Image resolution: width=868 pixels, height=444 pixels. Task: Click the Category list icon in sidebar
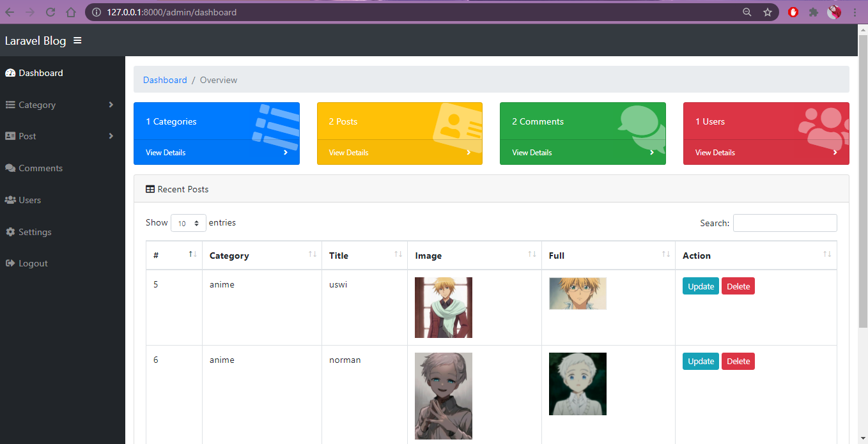click(x=10, y=105)
